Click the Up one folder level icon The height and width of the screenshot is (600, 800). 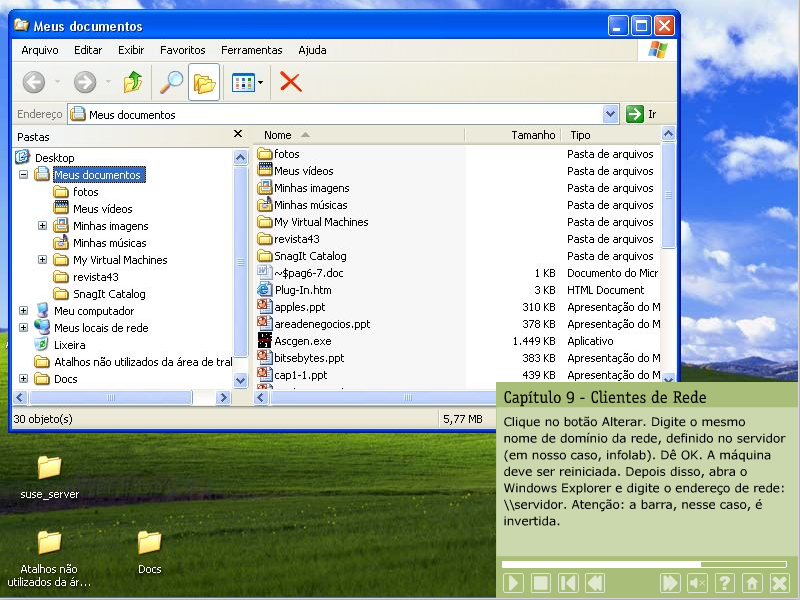coord(132,82)
